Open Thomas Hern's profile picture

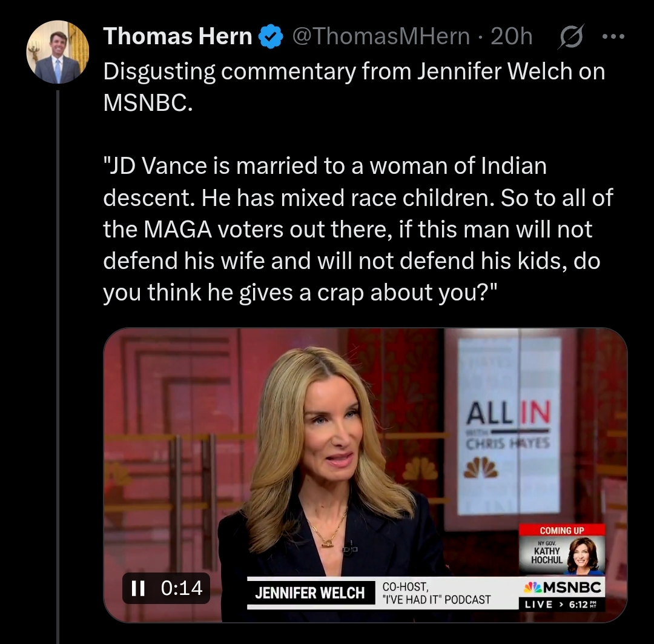click(58, 51)
